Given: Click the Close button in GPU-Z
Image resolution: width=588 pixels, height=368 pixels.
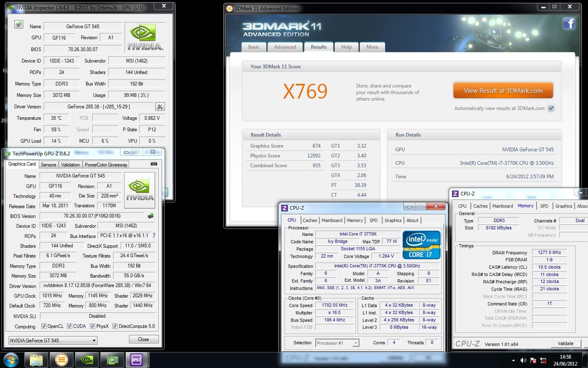Looking at the screenshot, I should coord(143,339).
